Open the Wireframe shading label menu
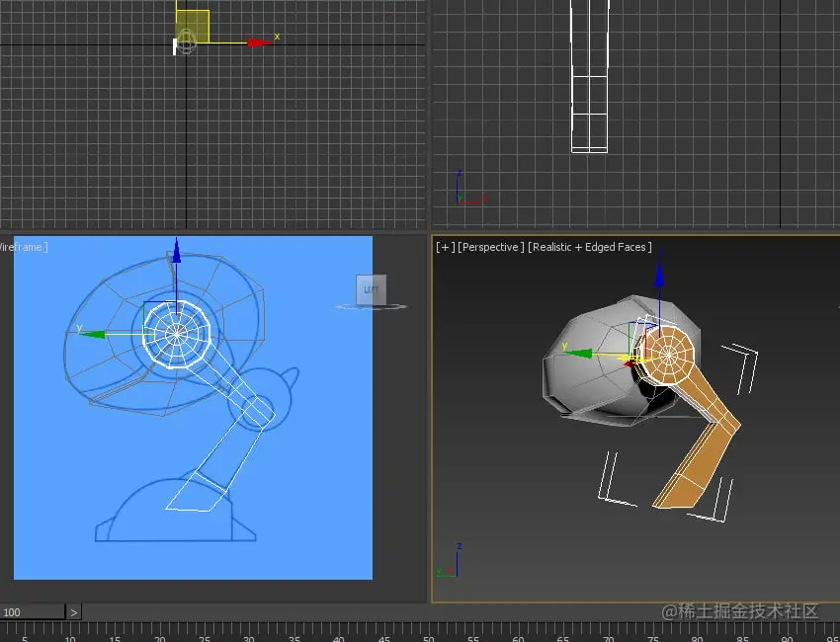Image resolution: width=840 pixels, height=642 pixels. [x=23, y=247]
